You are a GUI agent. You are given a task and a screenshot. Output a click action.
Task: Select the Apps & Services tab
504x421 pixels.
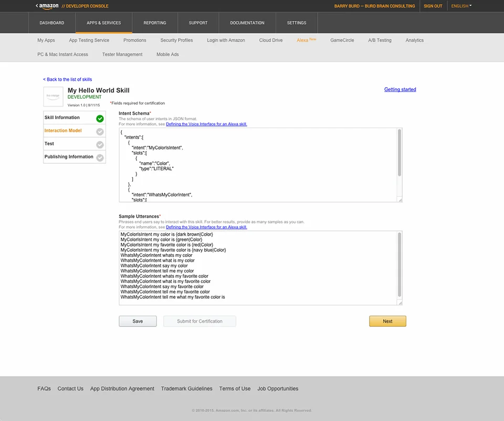point(104,23)
